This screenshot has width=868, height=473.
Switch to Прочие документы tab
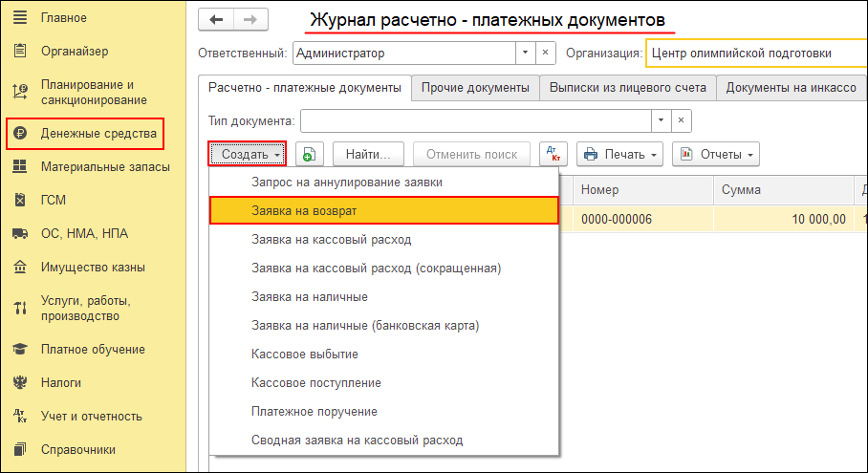click(x=475, y=88)
